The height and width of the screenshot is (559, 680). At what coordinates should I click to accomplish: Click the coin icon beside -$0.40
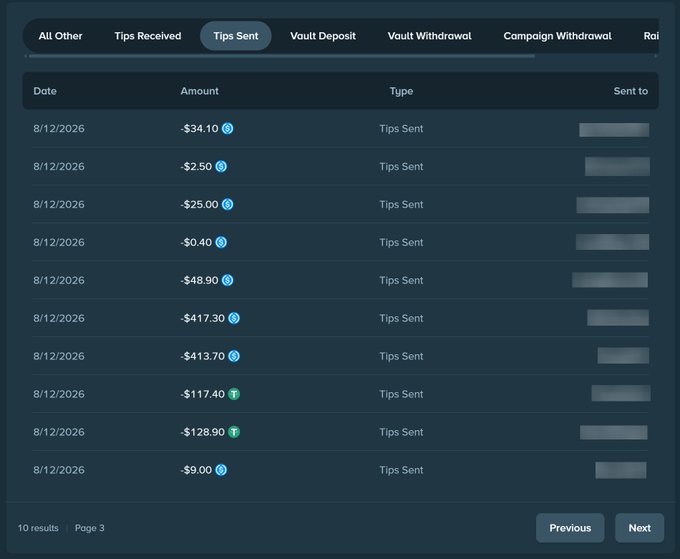tap(221, 242)
